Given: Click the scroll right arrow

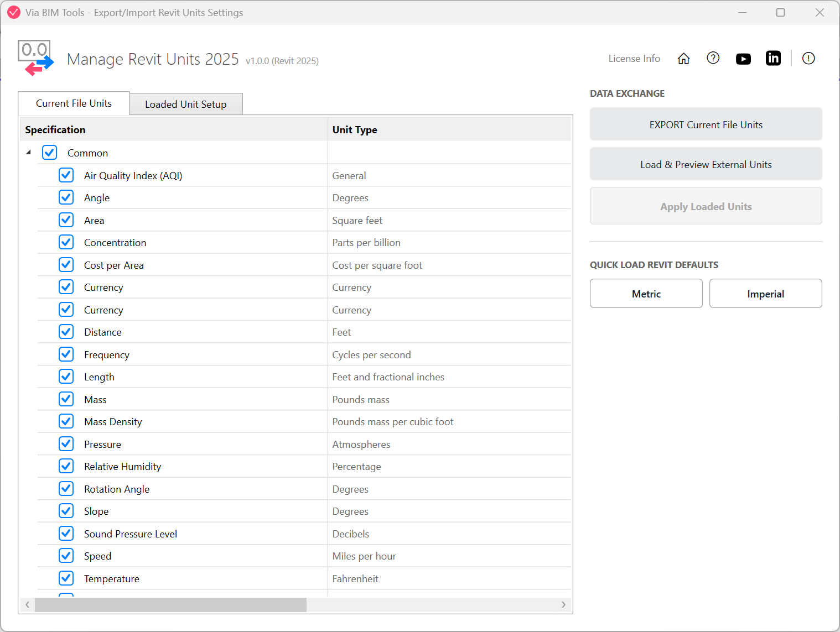Looking at the screenshot, I should pyautogui.click(x=563, y=604).
